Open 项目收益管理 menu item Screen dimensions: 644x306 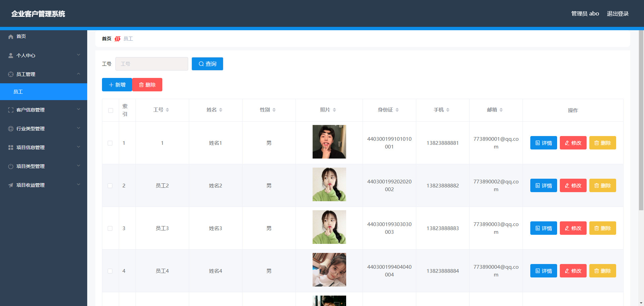(x=44, y=185)
